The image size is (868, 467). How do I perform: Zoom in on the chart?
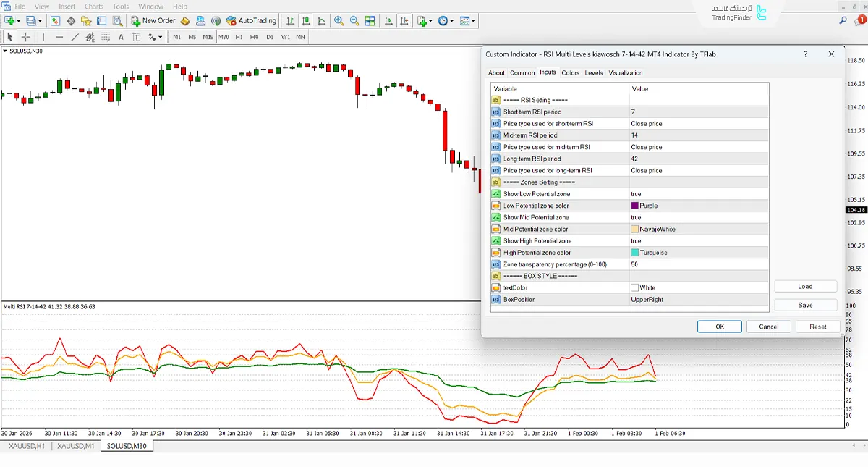click(339, 20)
